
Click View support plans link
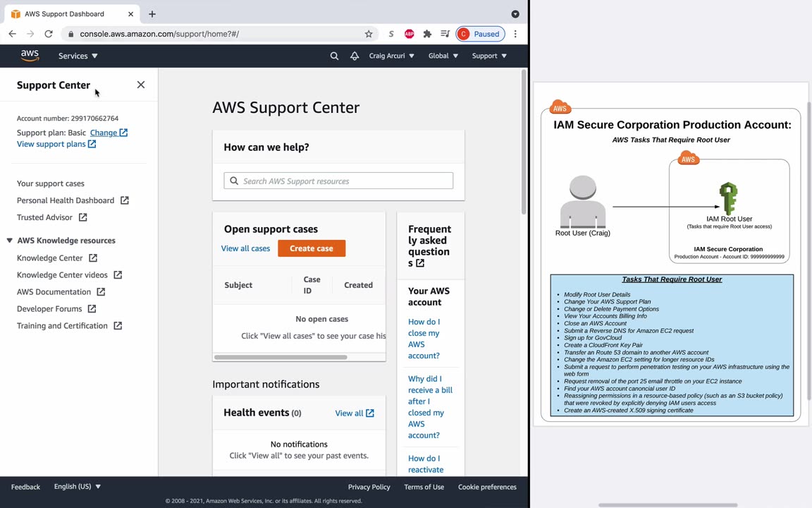[x=56, y=144]
